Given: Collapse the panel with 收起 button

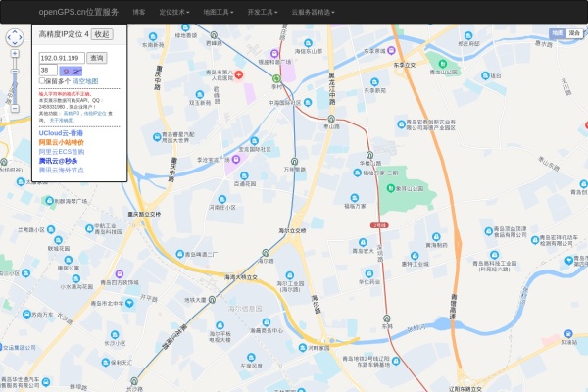Looking at the screenshot, I should [103, 34].
